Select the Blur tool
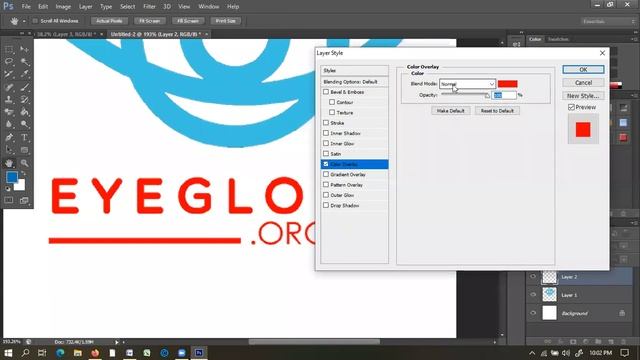640x360 pixels. (x=9, y=124)
